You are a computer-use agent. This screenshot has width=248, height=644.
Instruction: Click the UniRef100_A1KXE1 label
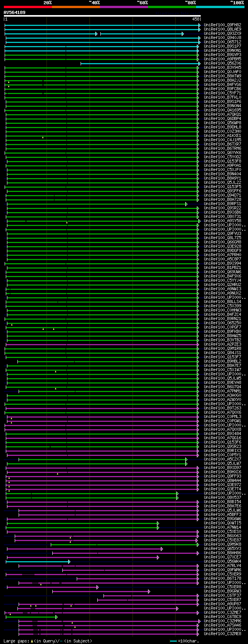click(222, 136)
